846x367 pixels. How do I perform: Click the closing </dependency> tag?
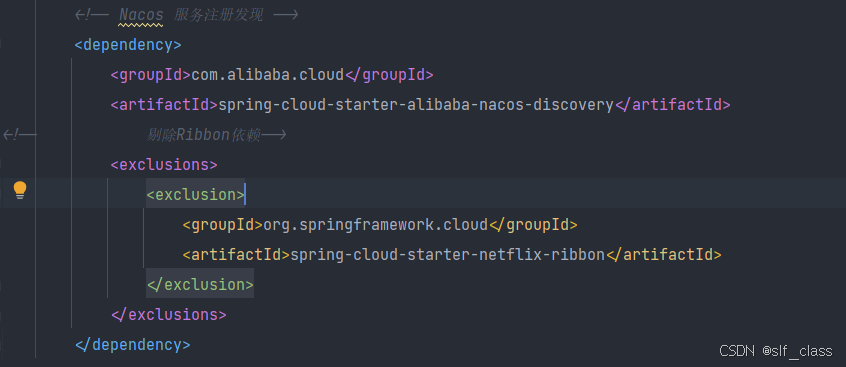(x=133, y=345)
